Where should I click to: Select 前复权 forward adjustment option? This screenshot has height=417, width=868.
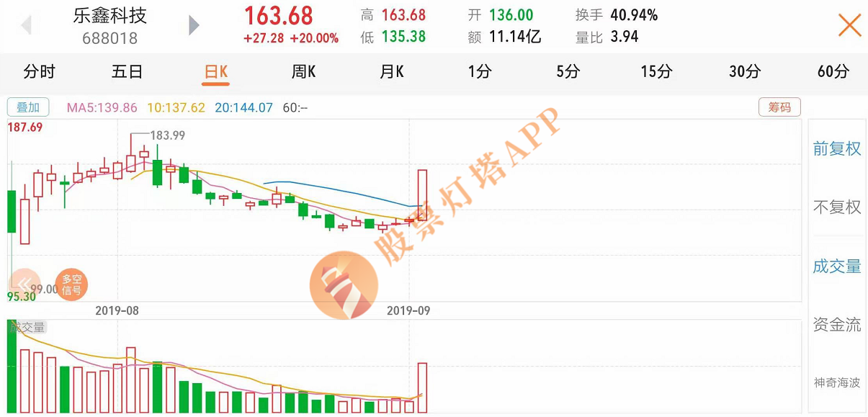click(837, 149)
